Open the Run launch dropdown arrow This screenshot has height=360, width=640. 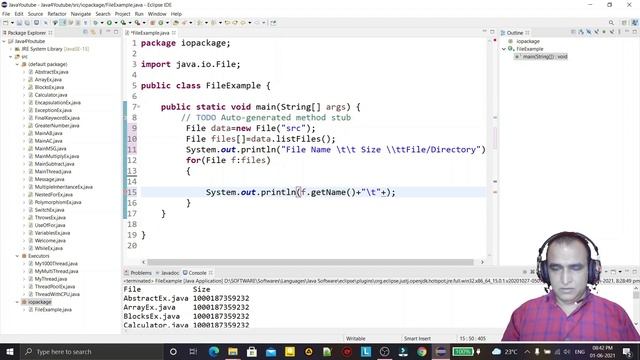[x=116, y=23]
